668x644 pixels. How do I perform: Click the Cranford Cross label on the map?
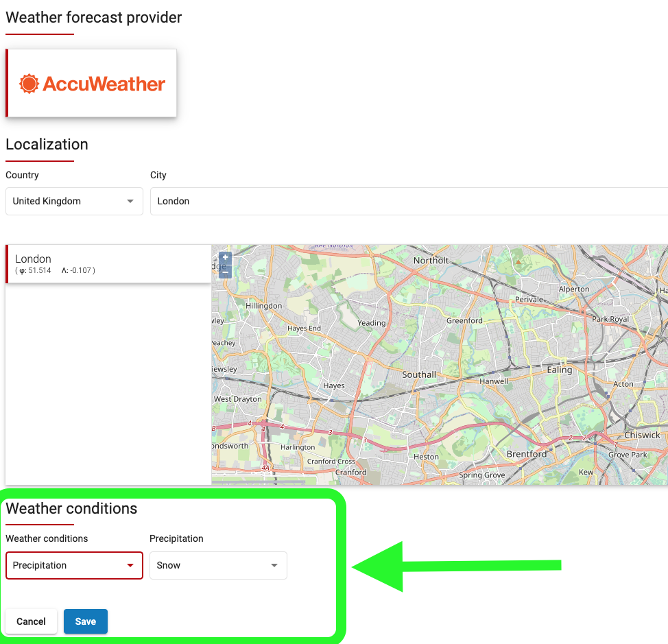(331, 462)
